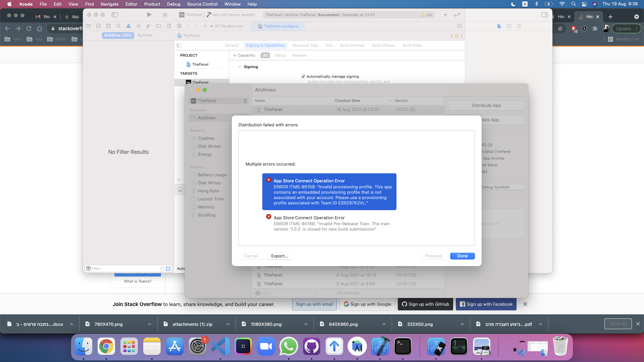This screenshot has width=644, height=362.
Task: Click Creation Date column sort arrow
Action: (390, 101)
